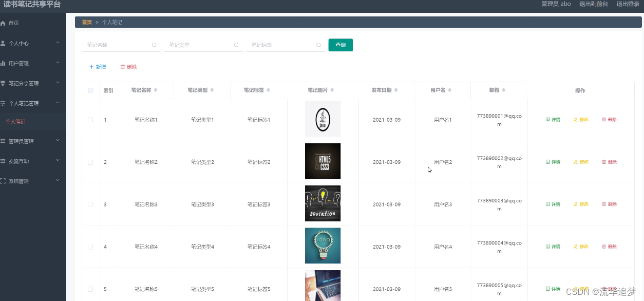This screenshot has height=301, width=644.
Task: Focus the 笔记名称 search field
Action: tap(121, 45)
